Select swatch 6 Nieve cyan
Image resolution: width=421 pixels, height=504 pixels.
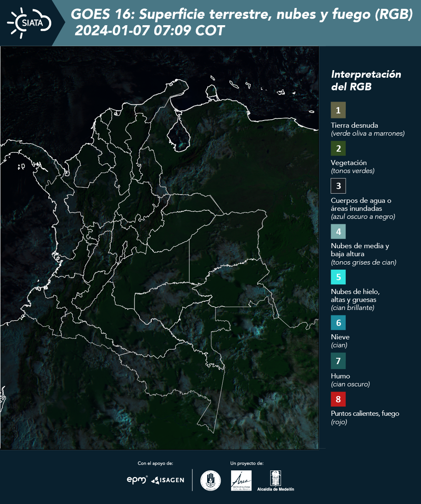(x=338, y=323)
